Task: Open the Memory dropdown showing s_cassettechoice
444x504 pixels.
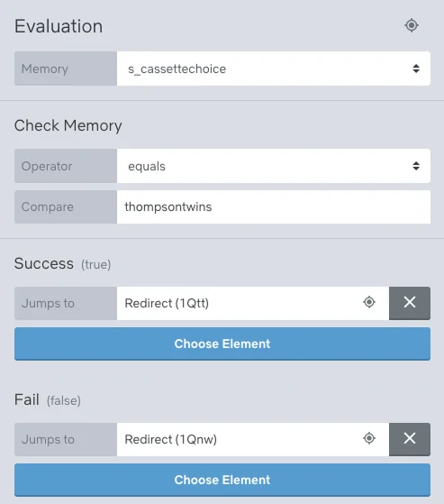Action: (x=274, y=69)
